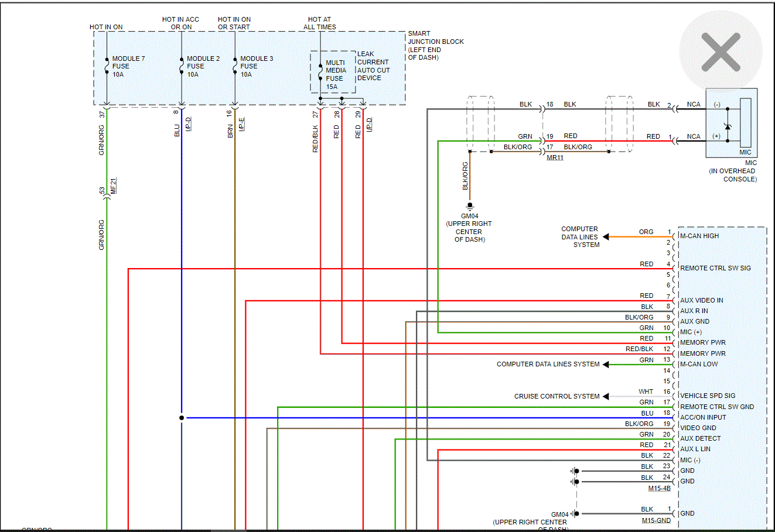Screen dimensions: 775x532
Task: Click the ACC/ON INPUT pin label
Action: tap(703, 417)
